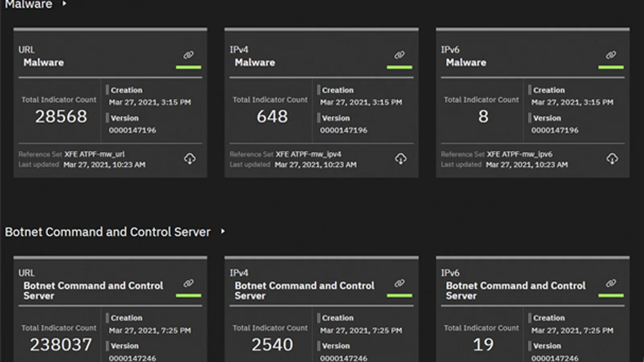
Task: Select the 19 indicator count
Action: point(483,345)
